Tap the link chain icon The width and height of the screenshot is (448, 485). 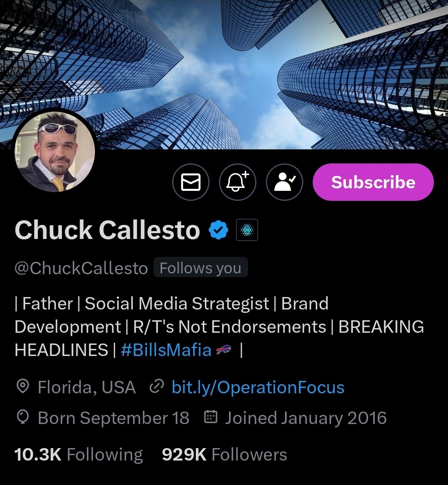pyautogui.click(x=156, y=387)
